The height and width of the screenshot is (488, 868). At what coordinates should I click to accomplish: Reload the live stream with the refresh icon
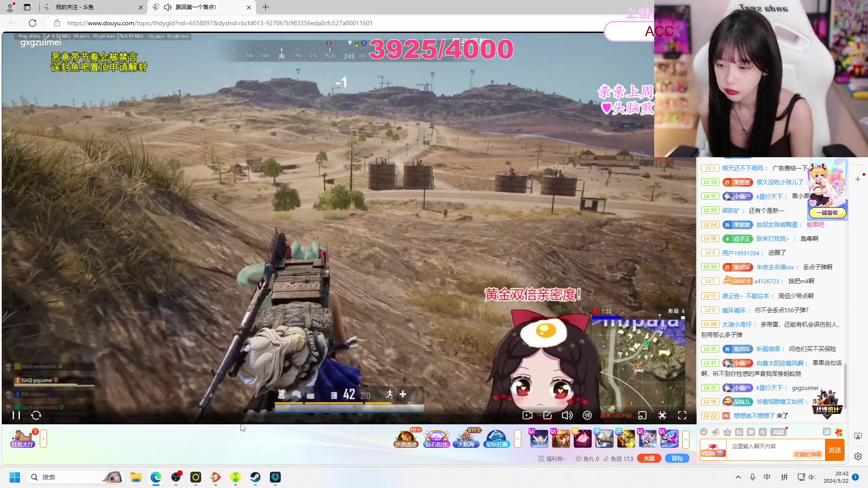tap(36, 415)
